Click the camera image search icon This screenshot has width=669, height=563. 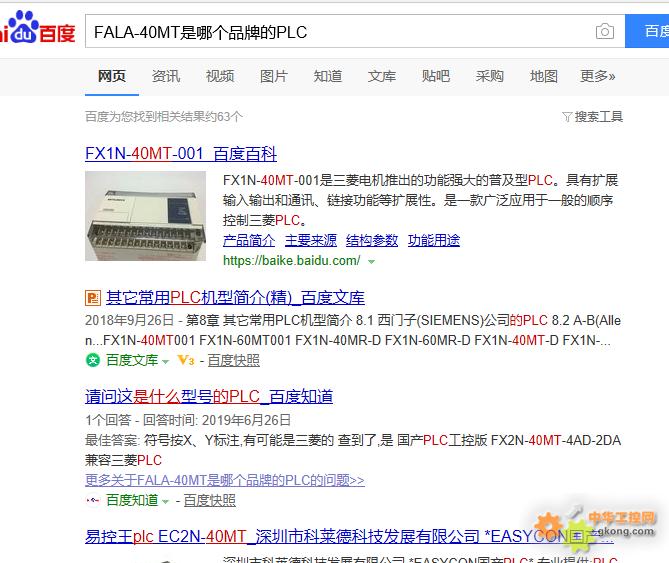click(x=605, y=32)
